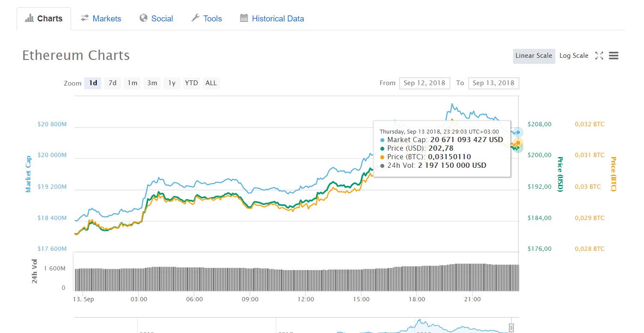Select Linear Scale

pos(534,56)
